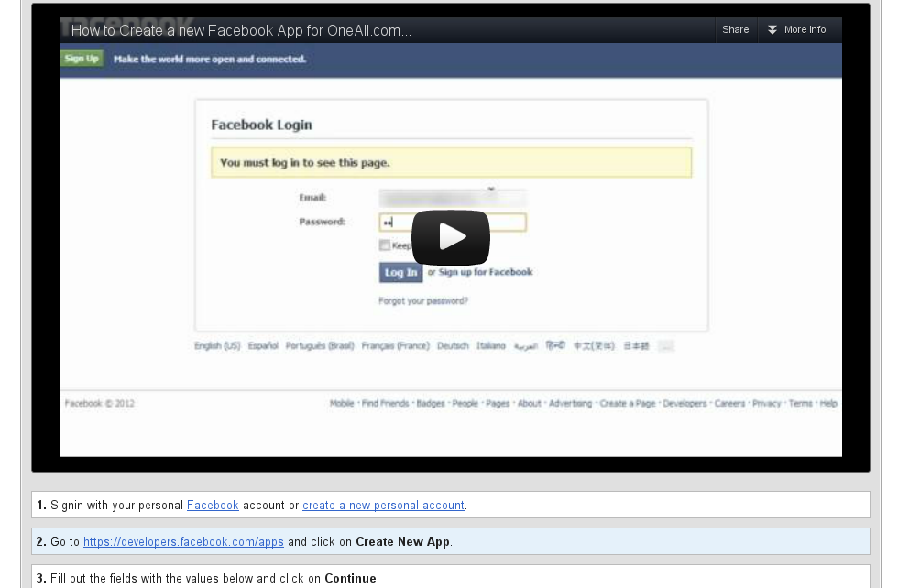
Task: Click the blurred Email field in video frame
Action: (x=453, y=198)
